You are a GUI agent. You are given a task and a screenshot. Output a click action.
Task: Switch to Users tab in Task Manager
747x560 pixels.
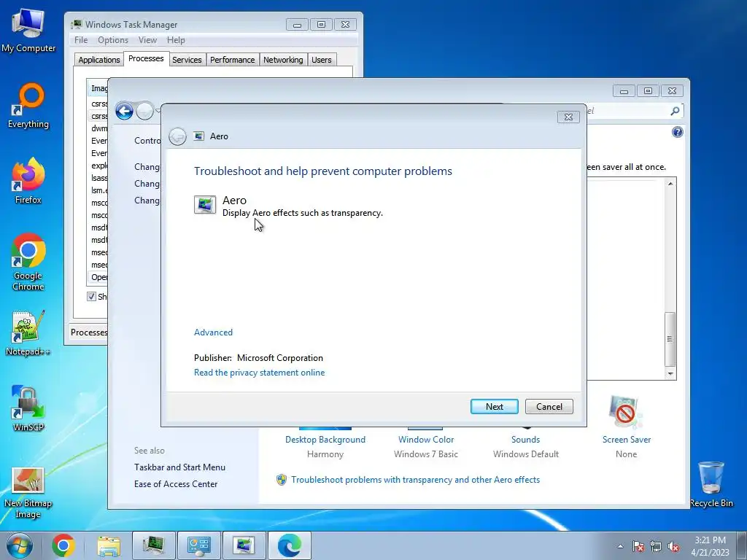click(322, 60)
